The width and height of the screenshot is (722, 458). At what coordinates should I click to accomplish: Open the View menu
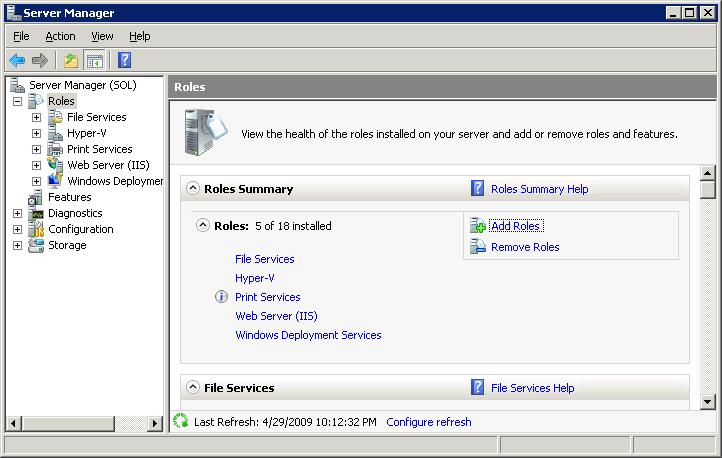(102, 36)
